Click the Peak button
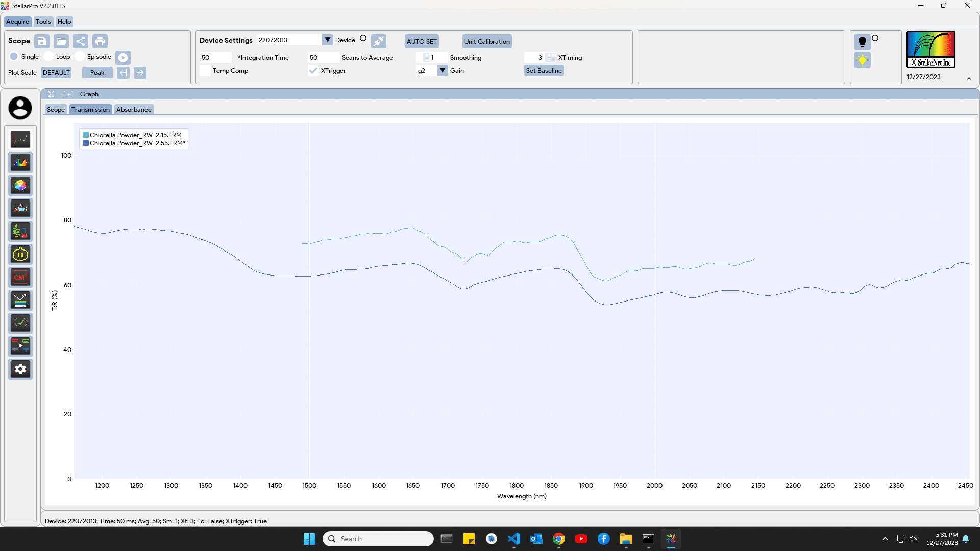This screenshot has width=980, height=551. pos(97,73)
